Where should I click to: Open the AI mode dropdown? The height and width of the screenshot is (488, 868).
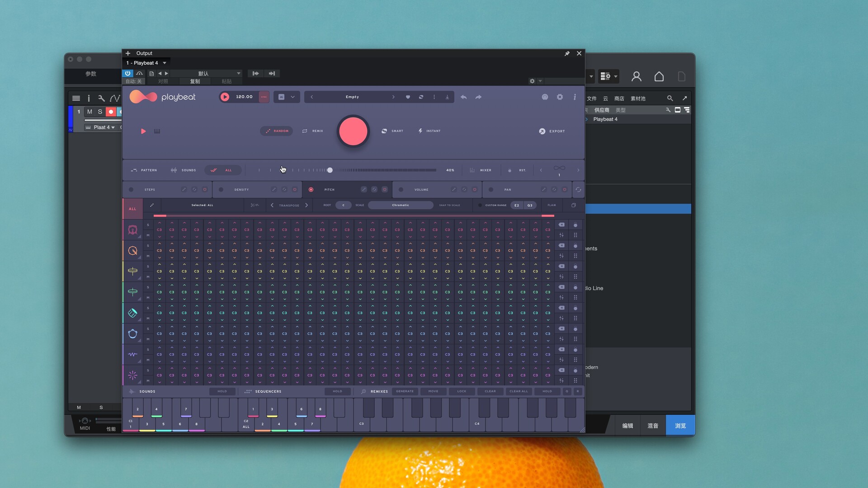click(x=287, y=97)
